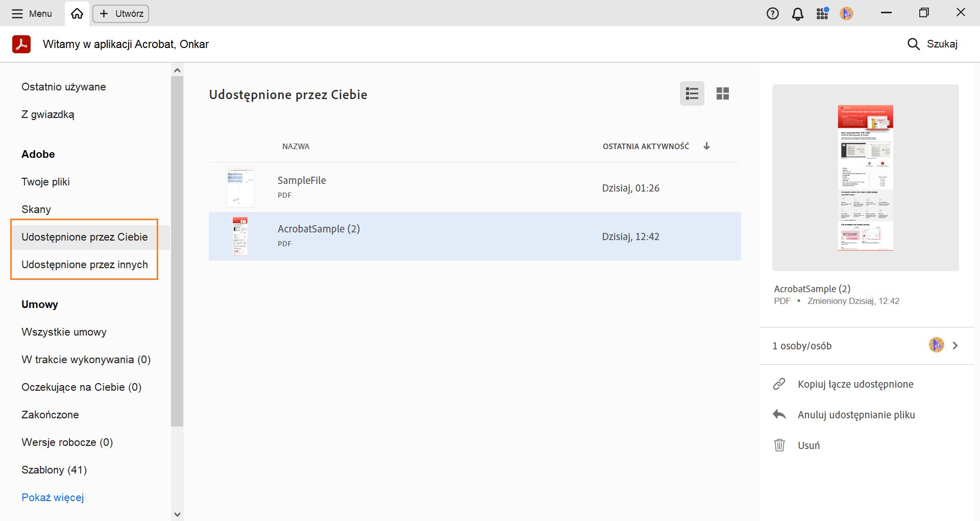Open Wersje robocze (0)
Image resolution: width=980 pixels, height=521 pixels.
point(67,442)
